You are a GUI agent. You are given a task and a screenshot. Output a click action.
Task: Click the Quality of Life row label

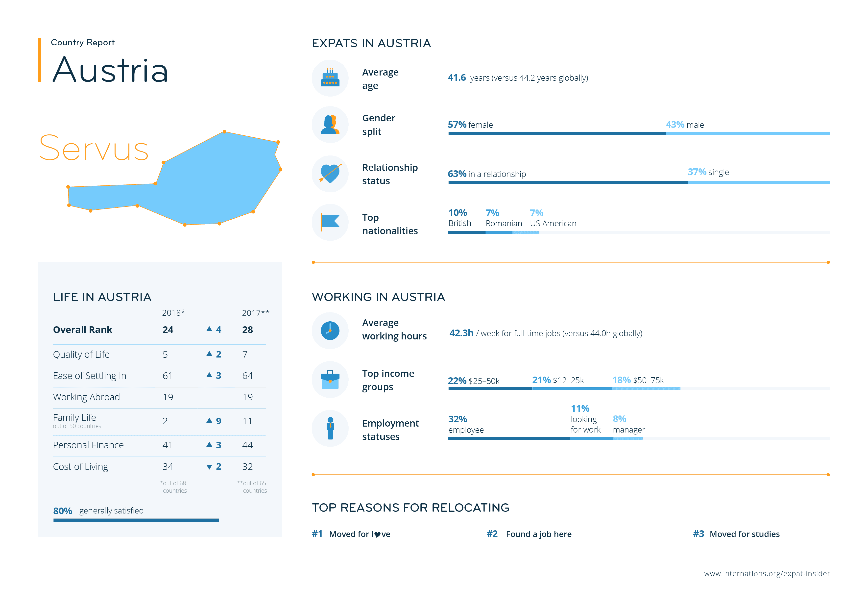coord(81,355)
